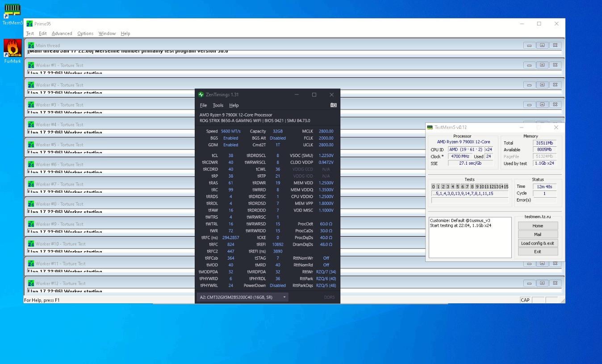The height and width of the screenshot is (364, 602).
Task: Click ROG STRIX B650-A motherboard info line
Action: click(255, 120)
